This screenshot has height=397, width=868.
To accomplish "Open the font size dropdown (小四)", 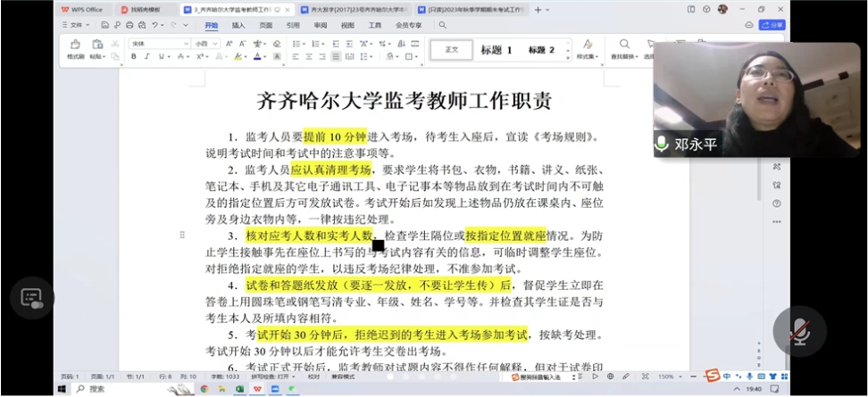I will (206, 43).
